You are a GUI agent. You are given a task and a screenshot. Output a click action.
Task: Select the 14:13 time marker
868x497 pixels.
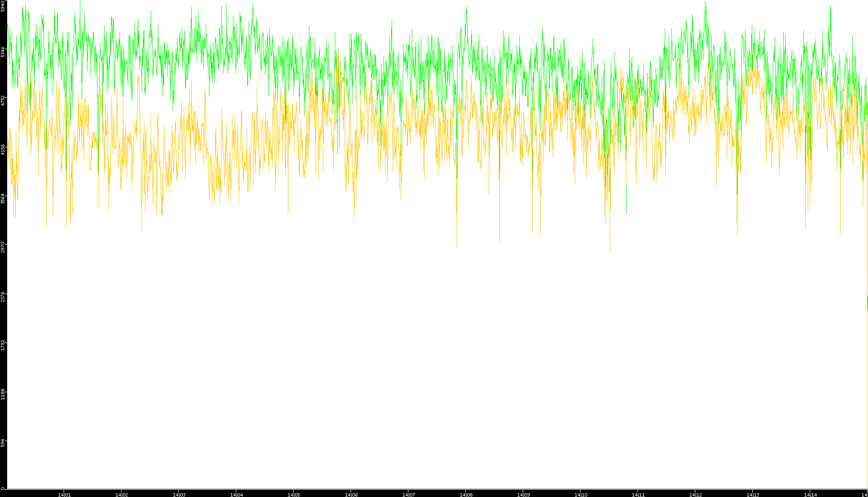[753, 495]
